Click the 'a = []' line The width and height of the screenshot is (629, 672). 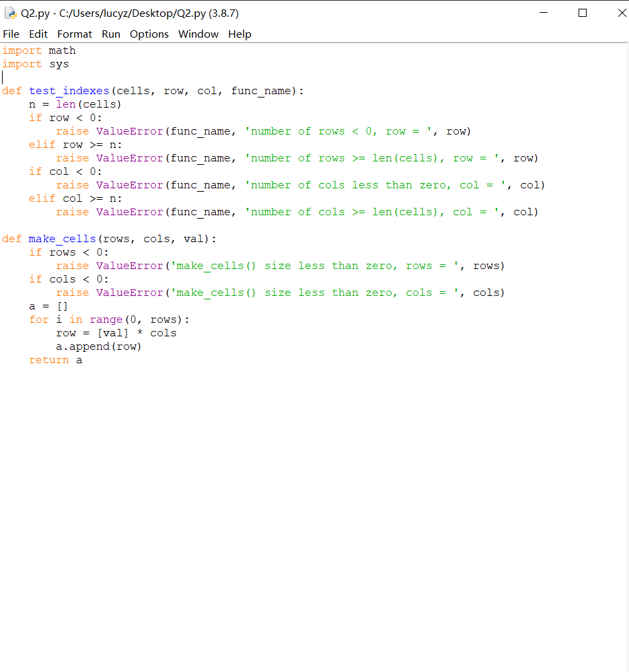(x=48, y=307)
